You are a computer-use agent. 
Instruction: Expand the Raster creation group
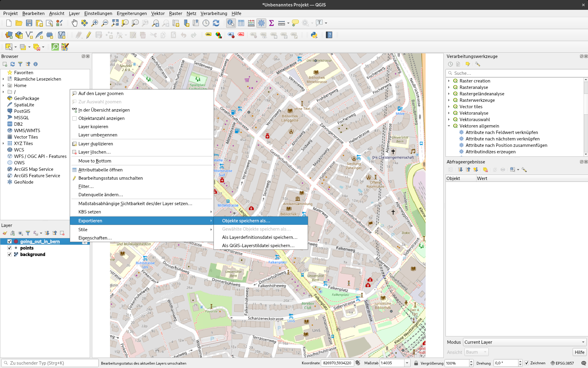pyautogui.click(x=449, y=81)
